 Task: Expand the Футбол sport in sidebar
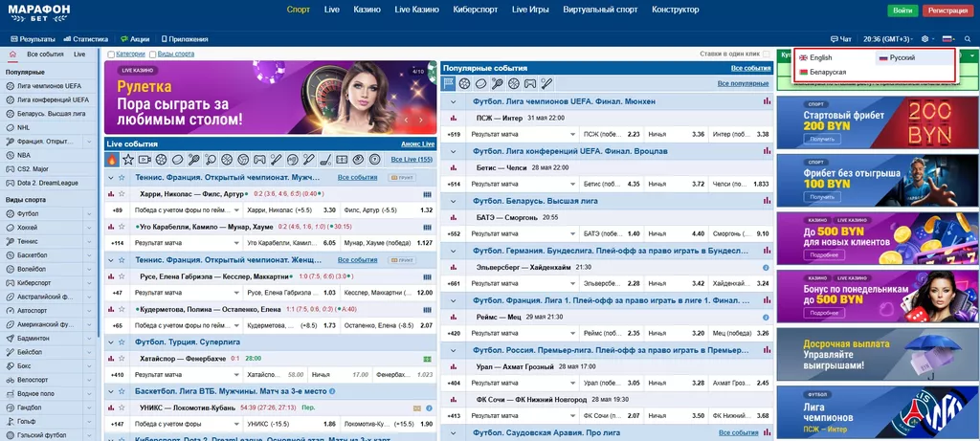tap(89, 213)
